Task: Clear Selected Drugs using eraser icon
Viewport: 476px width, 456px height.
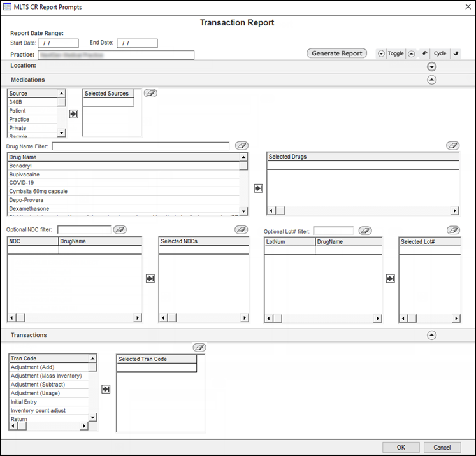Action: pos(452,146)
